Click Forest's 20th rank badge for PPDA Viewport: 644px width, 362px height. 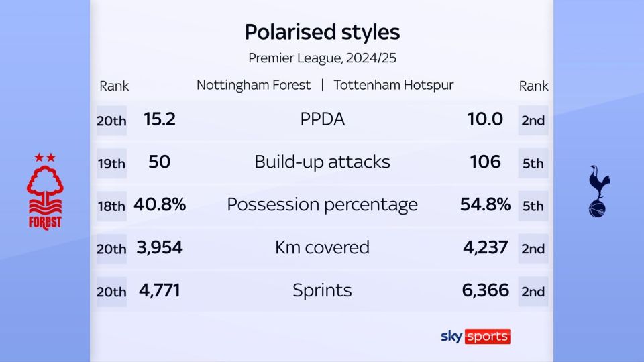point(111,121)
